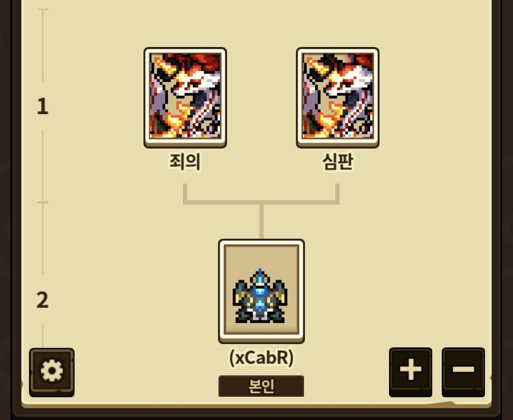This screenshot has height=420, width=513.
Task: Open the (xCabR) dragon card
Action: pyautogui.click(x=261, y=291)
